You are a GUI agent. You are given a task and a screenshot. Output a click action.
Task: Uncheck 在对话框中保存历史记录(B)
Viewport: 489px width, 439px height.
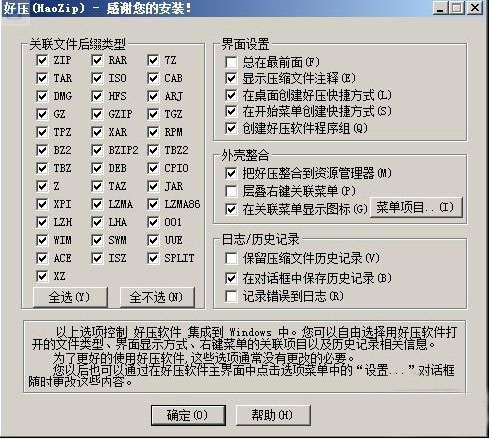coord(231,278)
